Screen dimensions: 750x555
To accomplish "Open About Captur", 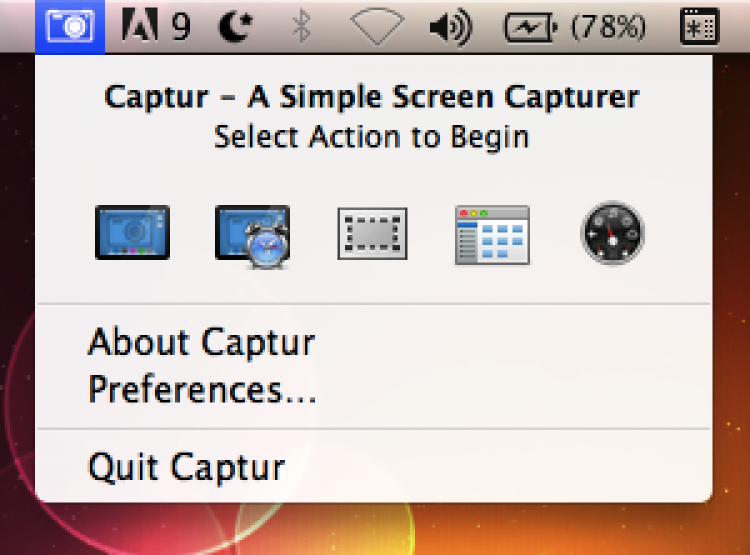I will click(x=201, y=343).
